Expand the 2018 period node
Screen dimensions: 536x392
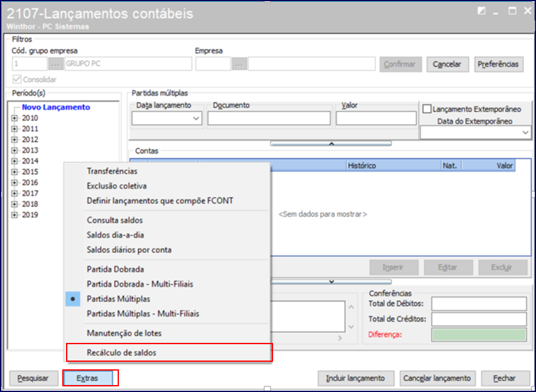click(14, 204)
